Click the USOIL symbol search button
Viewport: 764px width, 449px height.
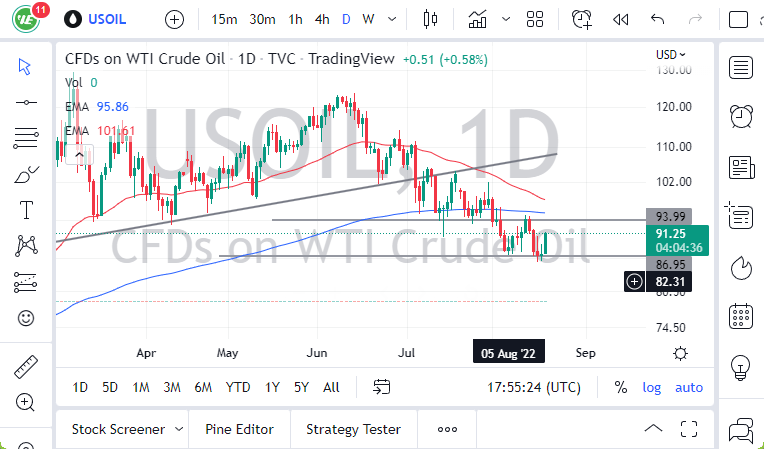point(100,19)
